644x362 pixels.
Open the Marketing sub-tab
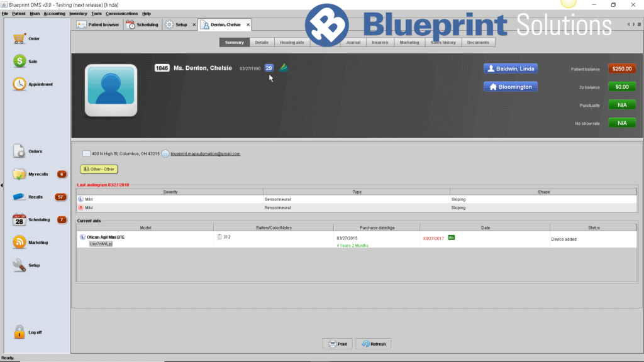[x=409, y=42]
